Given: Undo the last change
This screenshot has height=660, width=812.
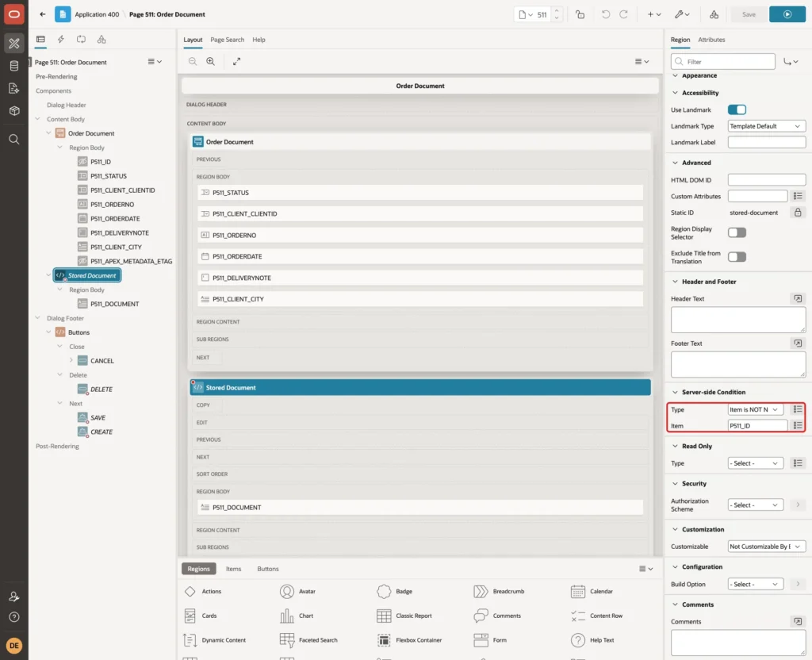Looking at the screenshot, I should (605, 14).
